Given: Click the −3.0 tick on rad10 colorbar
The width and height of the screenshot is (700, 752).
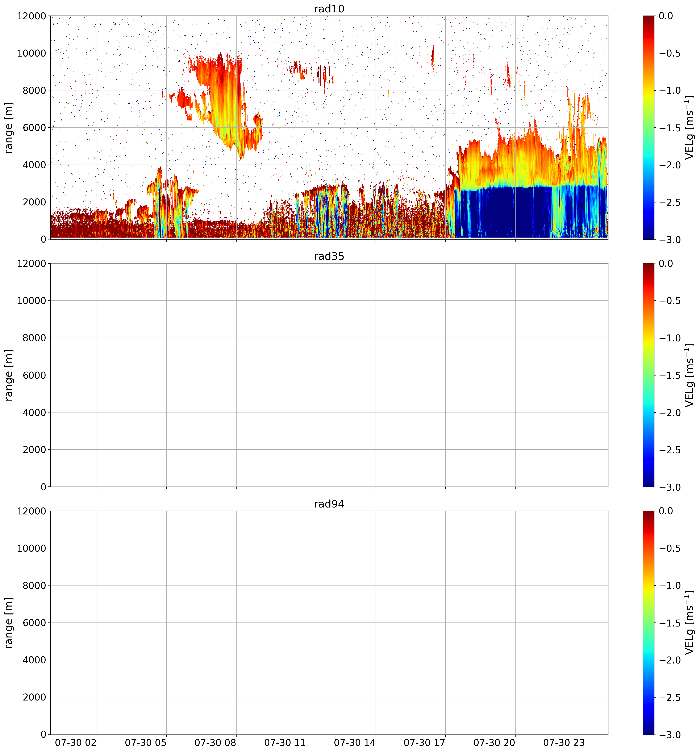Looking at the screenshot, I should [x=670, y=239].
